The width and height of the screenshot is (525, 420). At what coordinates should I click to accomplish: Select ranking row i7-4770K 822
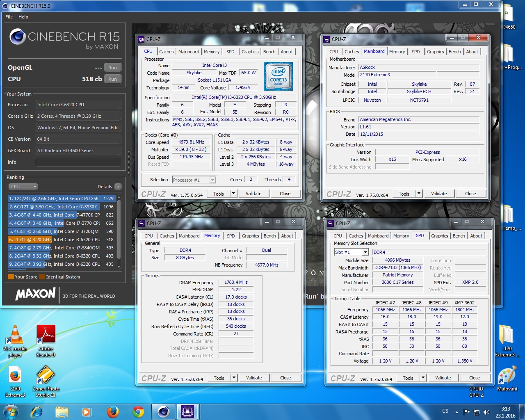pos(61,215)
